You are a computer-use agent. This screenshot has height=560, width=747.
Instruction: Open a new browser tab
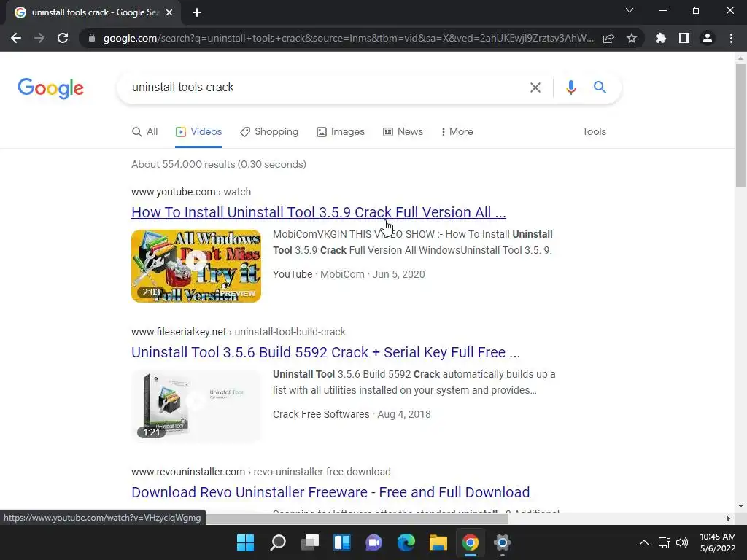[197, 13]
